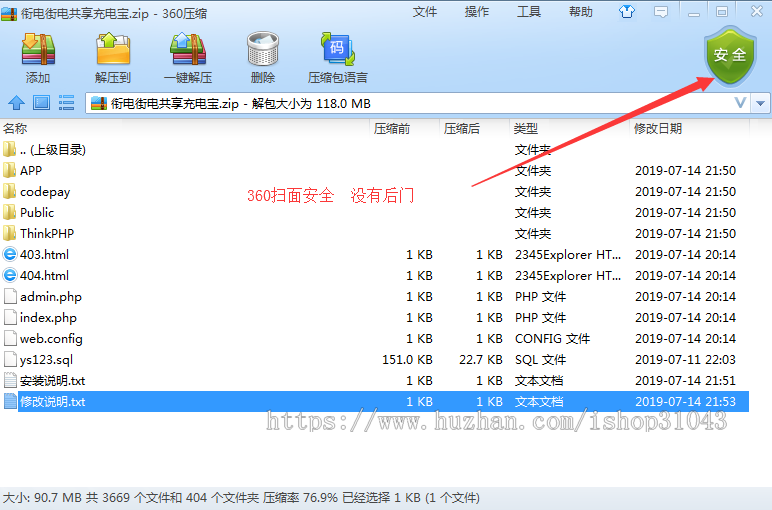772x510 pixels.
Task: Click the CONFIG 文件 type cell
Action: click(x=552, y=339)
